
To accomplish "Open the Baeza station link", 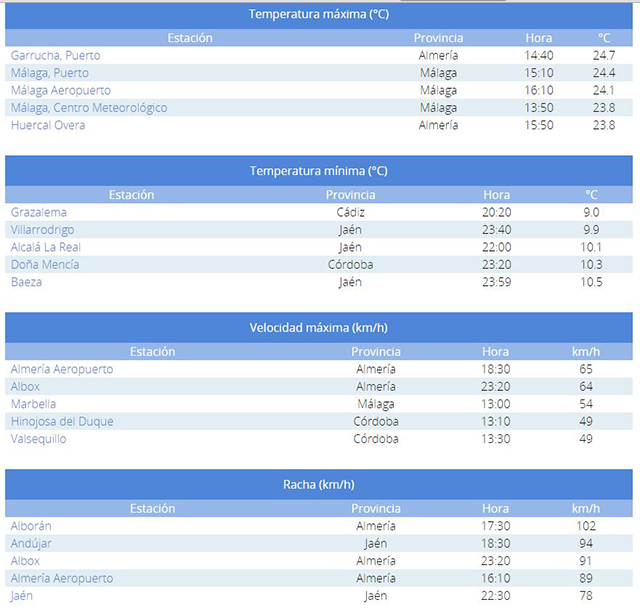I will click(x=27, y=282).
